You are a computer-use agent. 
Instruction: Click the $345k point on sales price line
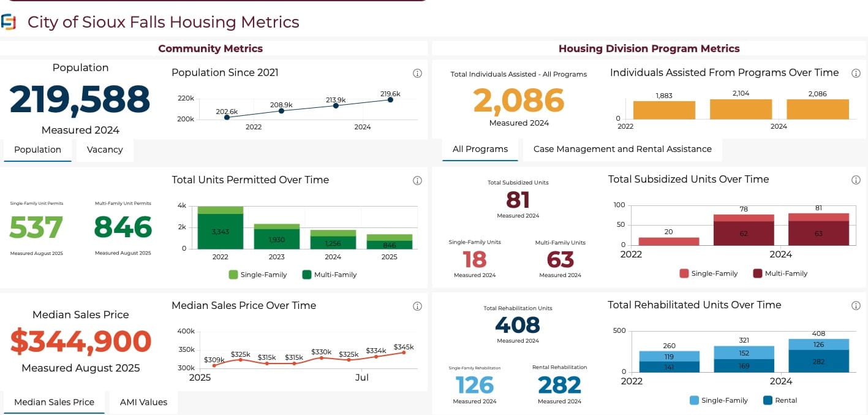click(403, 352)
